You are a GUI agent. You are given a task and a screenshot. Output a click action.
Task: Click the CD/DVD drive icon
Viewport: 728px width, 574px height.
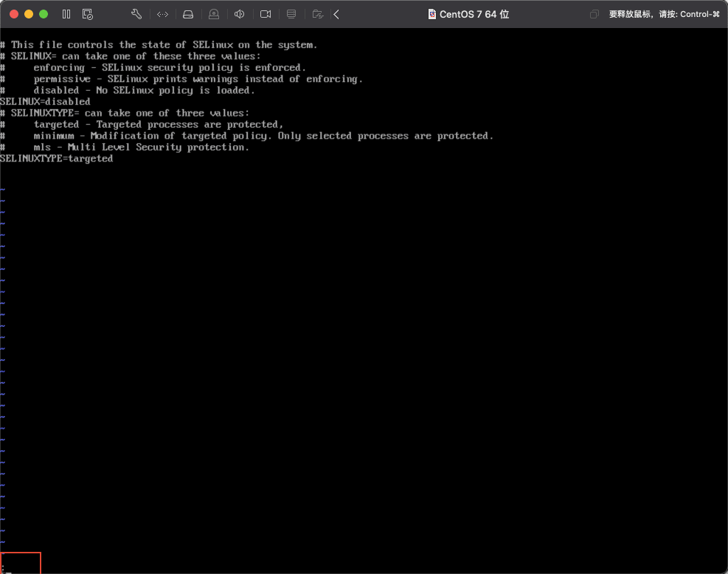[214, 14]
